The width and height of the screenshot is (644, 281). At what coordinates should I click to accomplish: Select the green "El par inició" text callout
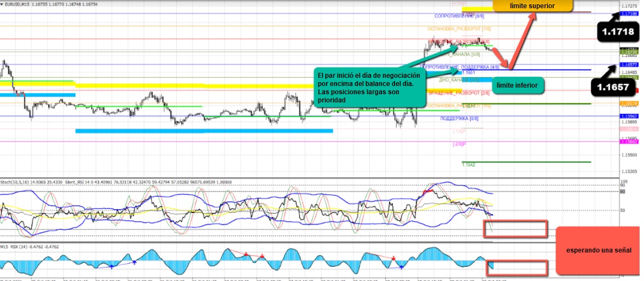pyautogui.click(x=369, y=88)
